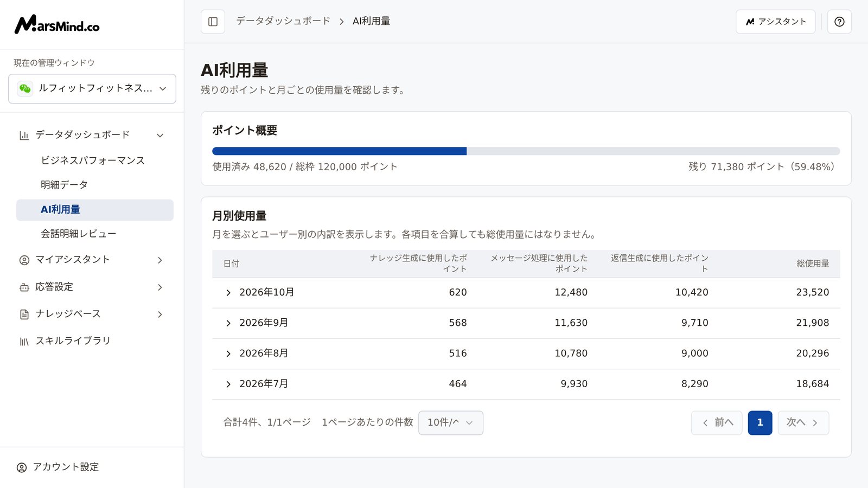This screenshot has height=488, width=868.
Task: Click total value 21,908
Action: click(x=813, y=323)
